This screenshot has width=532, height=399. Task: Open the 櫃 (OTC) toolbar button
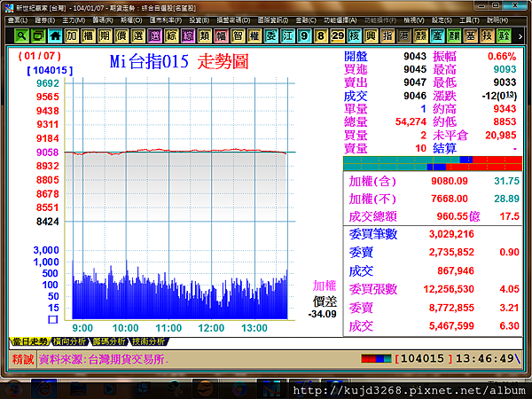point(88,35)
